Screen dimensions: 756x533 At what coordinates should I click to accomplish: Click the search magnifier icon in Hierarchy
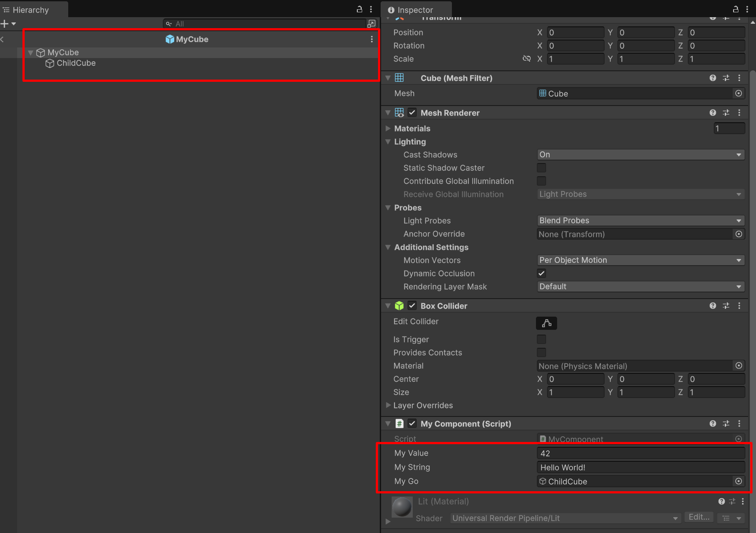point(169,24)
